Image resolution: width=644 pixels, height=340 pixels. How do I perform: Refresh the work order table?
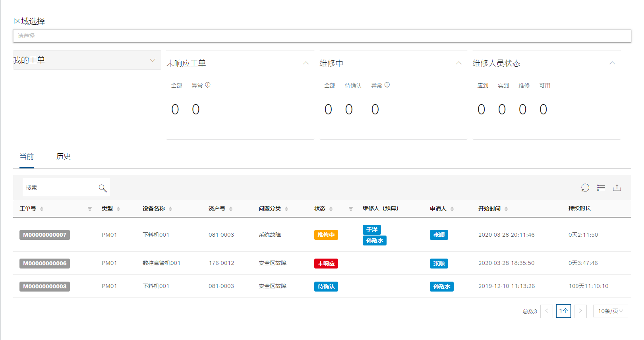tap(585, 188)
